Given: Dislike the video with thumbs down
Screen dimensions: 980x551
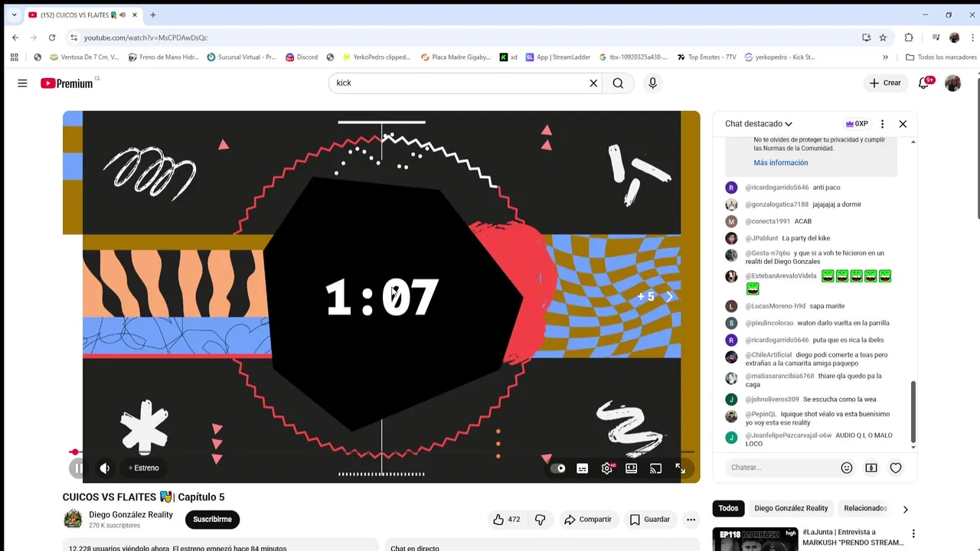Looking at the screenshot, I should click(x=541, y=520).
